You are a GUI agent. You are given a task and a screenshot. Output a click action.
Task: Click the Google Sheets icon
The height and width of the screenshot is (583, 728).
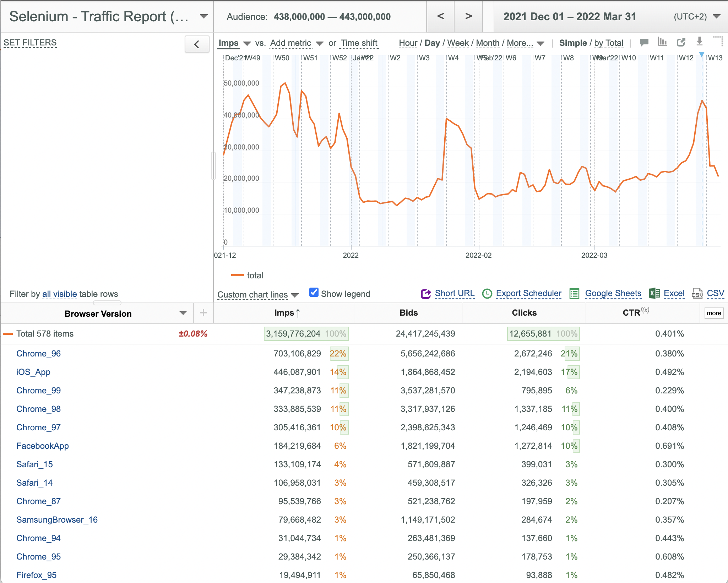[574, 294]
